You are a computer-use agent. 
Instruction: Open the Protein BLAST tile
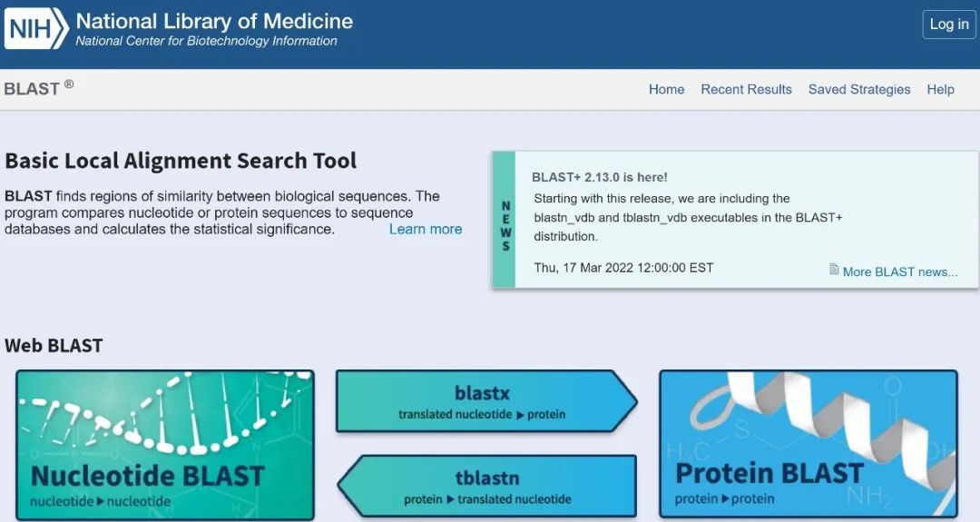(x=808, y=443)
